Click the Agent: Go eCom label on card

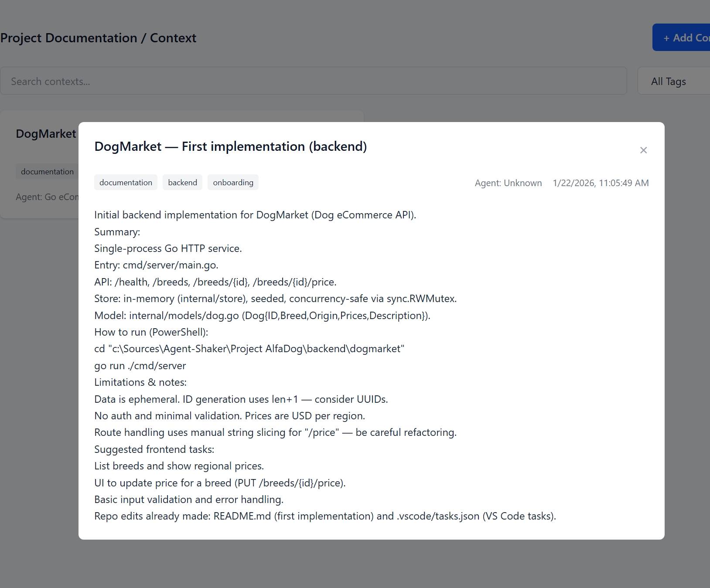(x=47, y=197)
